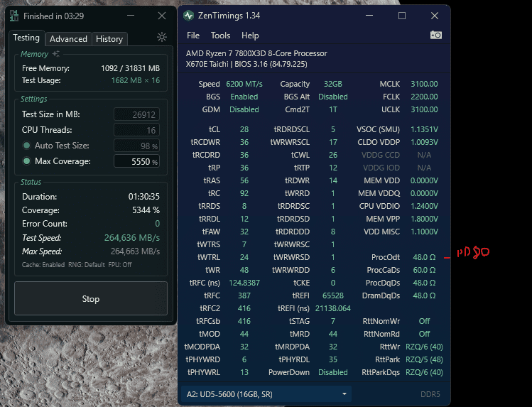This screenshot has height=407, width=532.
Task: Click the GDM Disabled value
Action: point(244,109)
